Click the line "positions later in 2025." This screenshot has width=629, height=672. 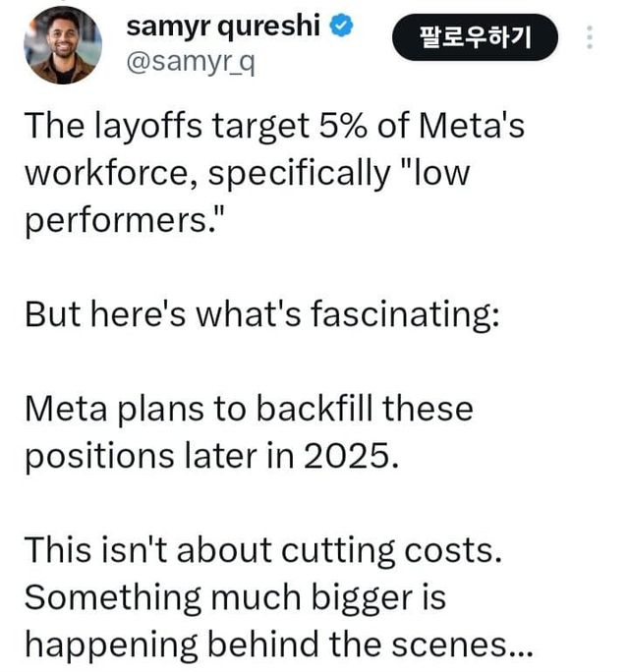[x=211, y=456]
